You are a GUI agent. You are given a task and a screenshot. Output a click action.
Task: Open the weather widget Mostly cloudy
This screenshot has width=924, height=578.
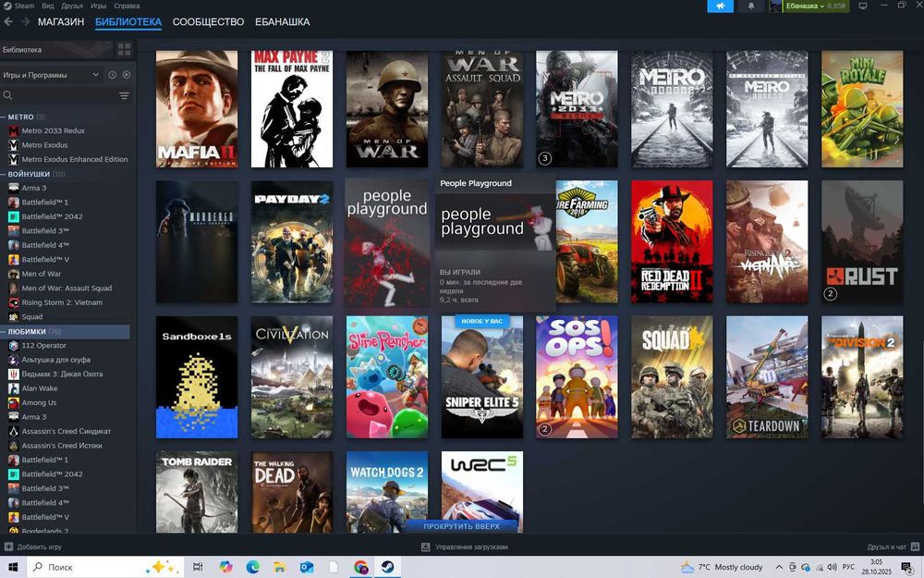[x=722, y=568]
